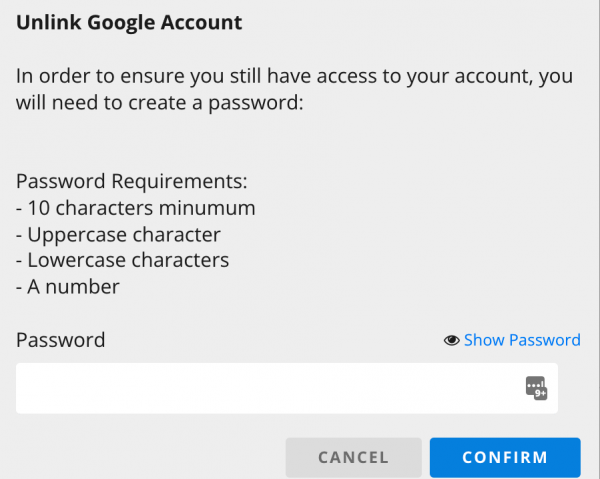Select the Uppercase character requirement line
Viewport: 600px width, 479px height.
pos(118,234)
